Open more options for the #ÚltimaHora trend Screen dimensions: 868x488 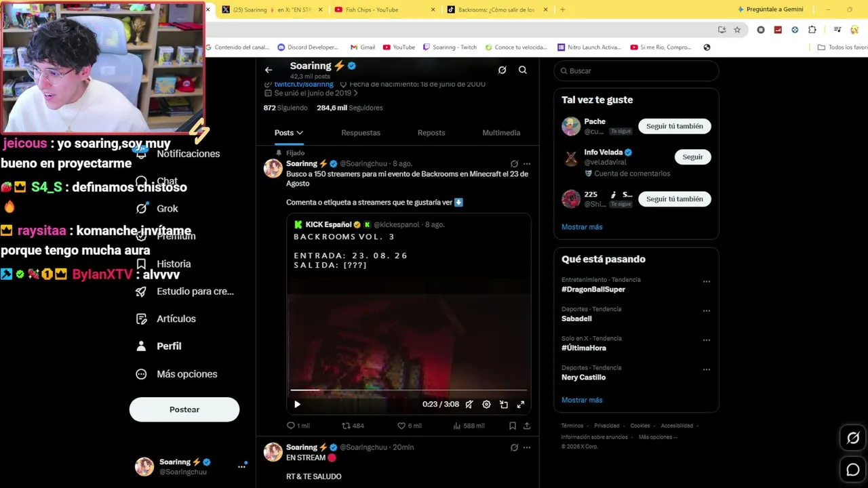click(707, 340)
